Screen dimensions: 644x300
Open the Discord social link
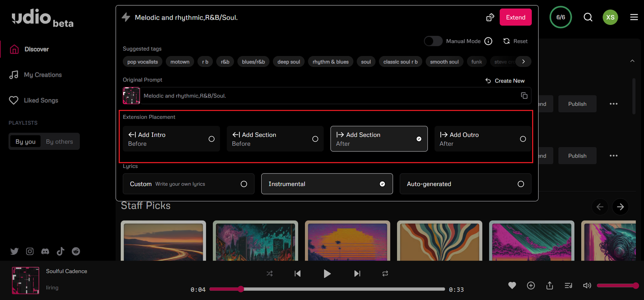point(45,251)
